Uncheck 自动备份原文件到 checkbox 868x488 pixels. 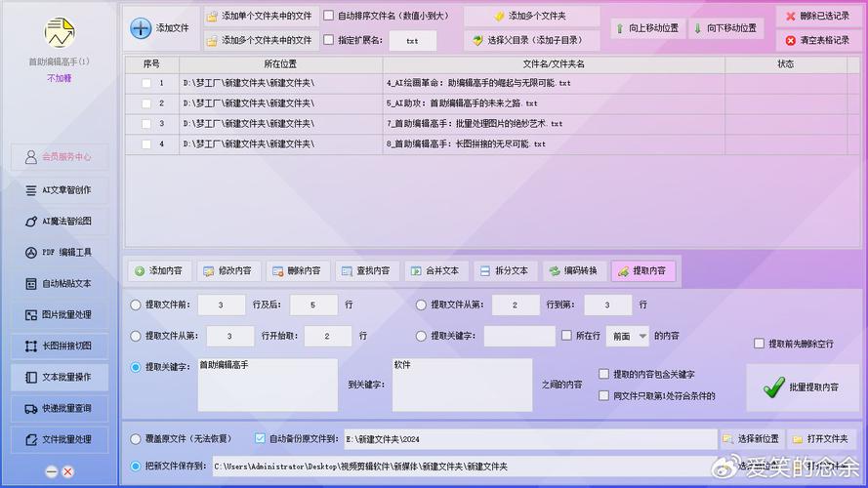(260, 438)
